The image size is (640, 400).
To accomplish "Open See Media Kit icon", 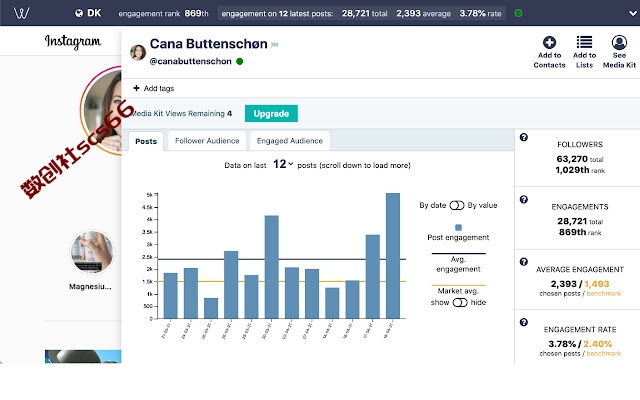I will 619,42.
